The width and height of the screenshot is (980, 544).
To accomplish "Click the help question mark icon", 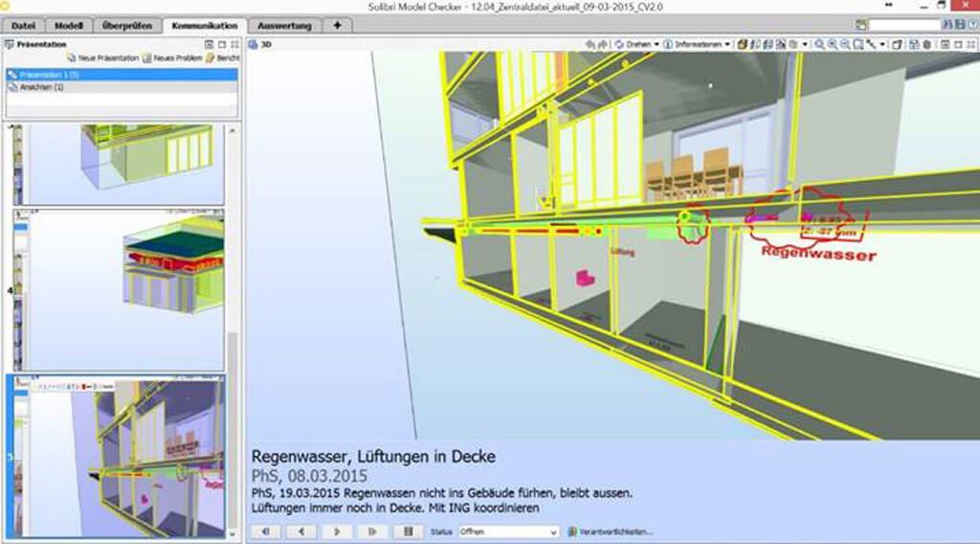I will click(x=973, y=24).
